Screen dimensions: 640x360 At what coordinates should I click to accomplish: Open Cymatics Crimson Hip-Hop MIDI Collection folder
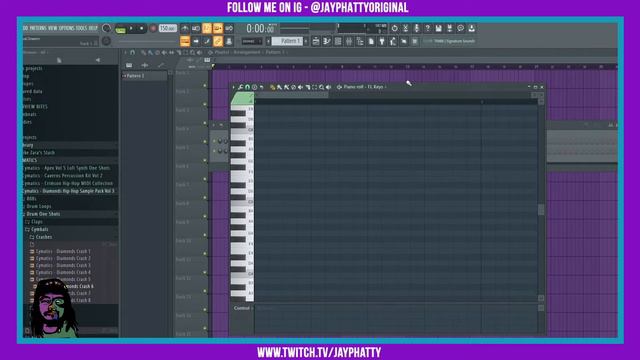[68, 183]
